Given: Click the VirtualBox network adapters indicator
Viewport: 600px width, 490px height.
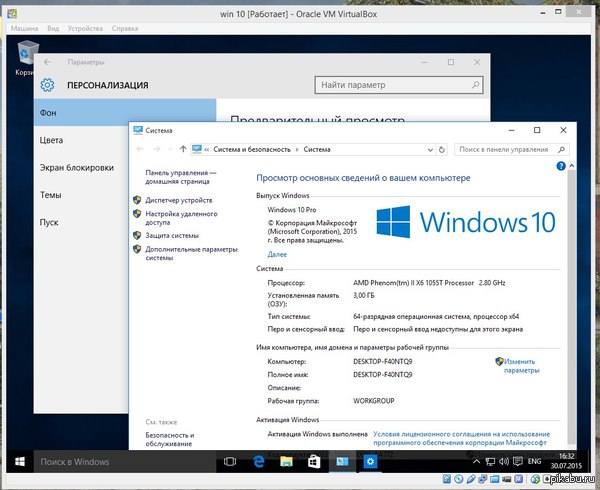Looking at the screenshot, I should pyautogui.click(x=483, y=479).
